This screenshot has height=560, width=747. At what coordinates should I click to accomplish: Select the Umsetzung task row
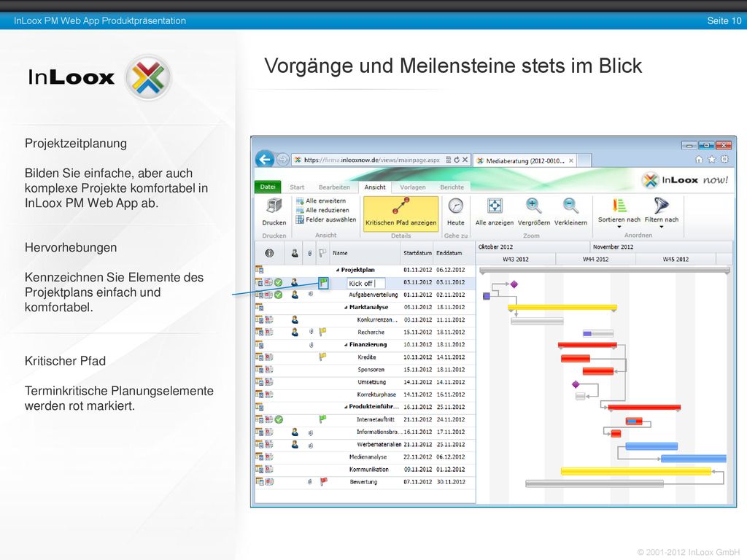[365, 382]
